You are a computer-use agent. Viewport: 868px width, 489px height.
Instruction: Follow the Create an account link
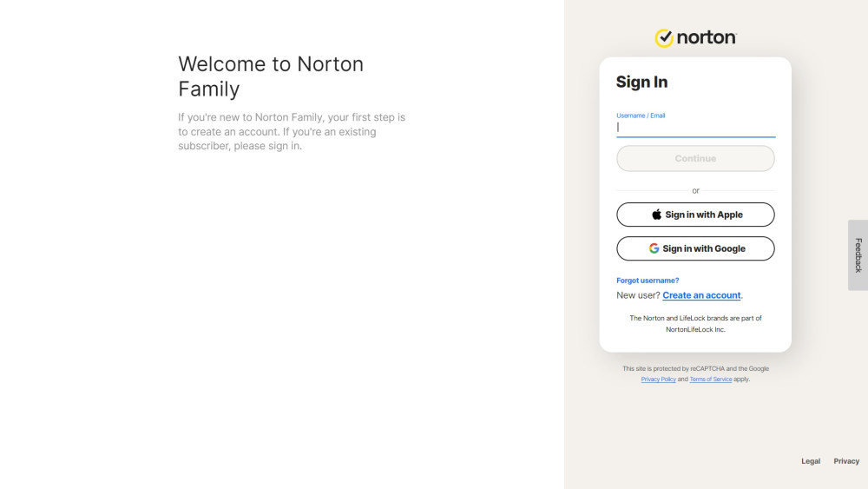pyautogui.click(x=701, y=295)
